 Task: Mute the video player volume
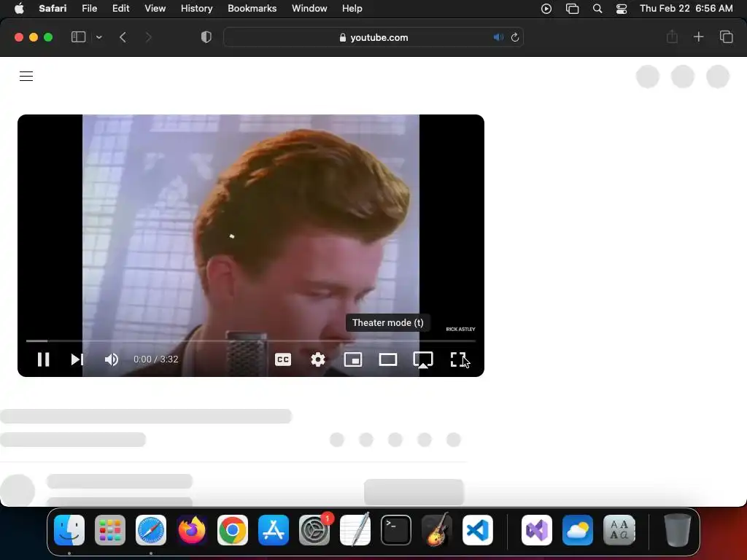pos(112,359)
